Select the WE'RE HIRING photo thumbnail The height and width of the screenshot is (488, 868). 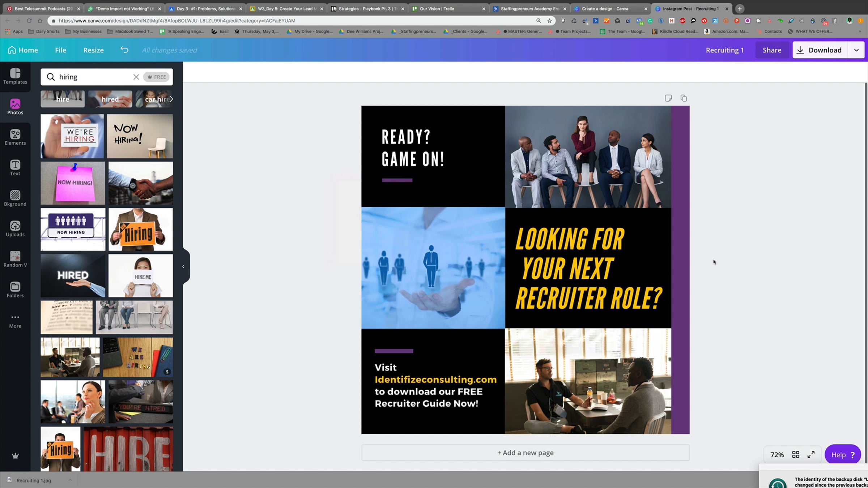point(72,136)
